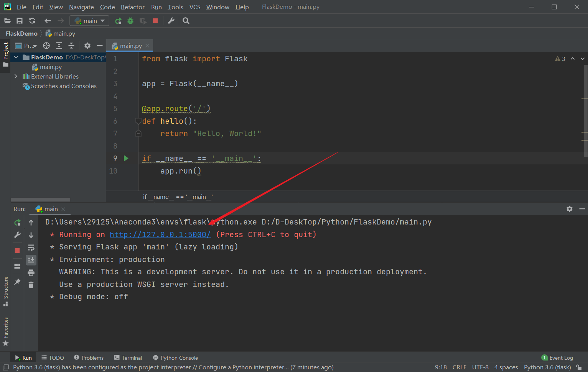Open the TODO tool window

(53, 357)
